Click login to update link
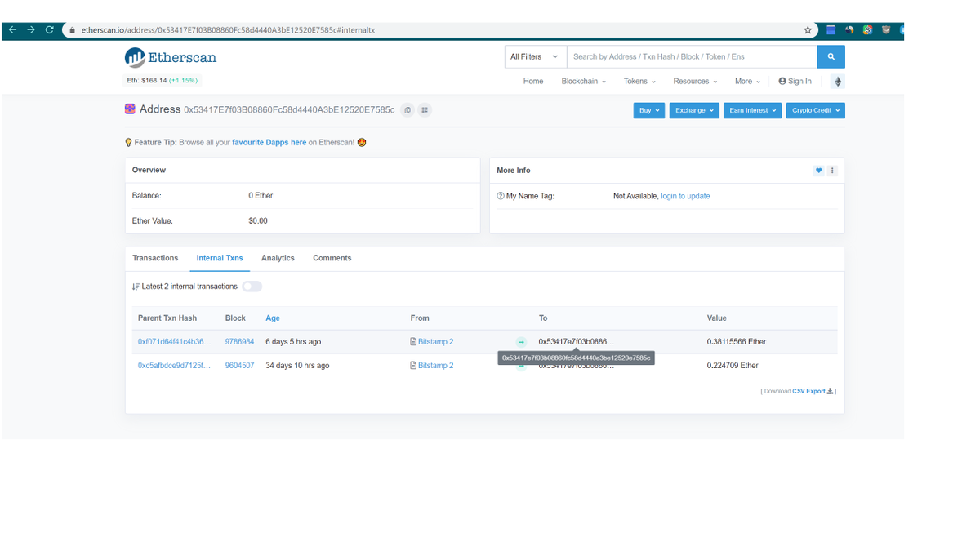The height and width of the screenshot is (551, 980). 685,196
